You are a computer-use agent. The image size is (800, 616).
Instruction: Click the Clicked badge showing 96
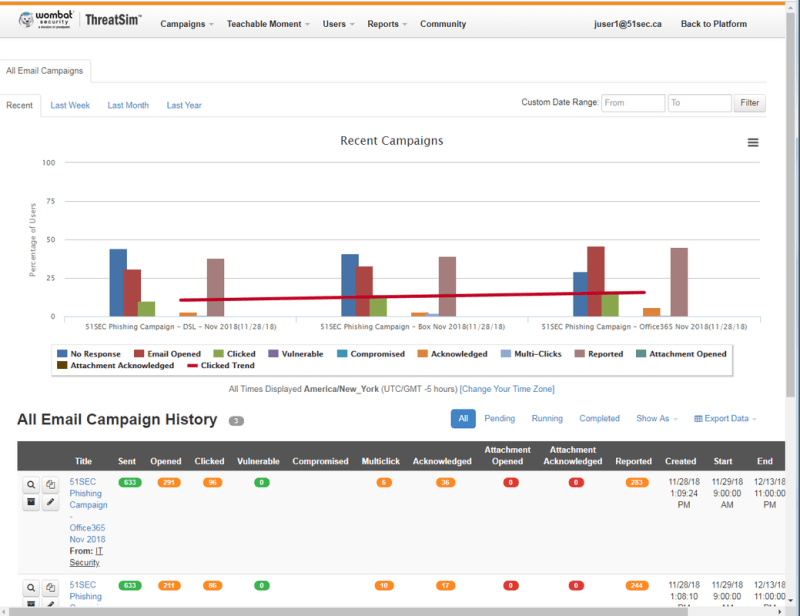[212, 482]
